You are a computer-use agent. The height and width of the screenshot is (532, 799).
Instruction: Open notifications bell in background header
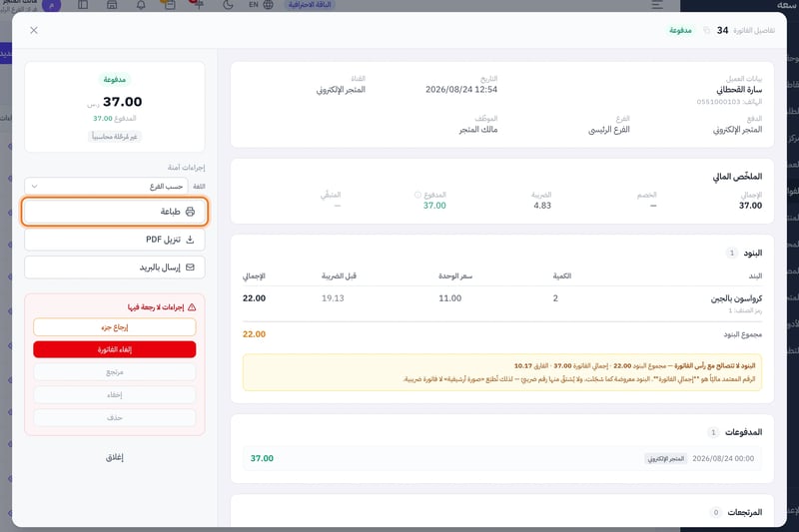[x=141, y=5]
